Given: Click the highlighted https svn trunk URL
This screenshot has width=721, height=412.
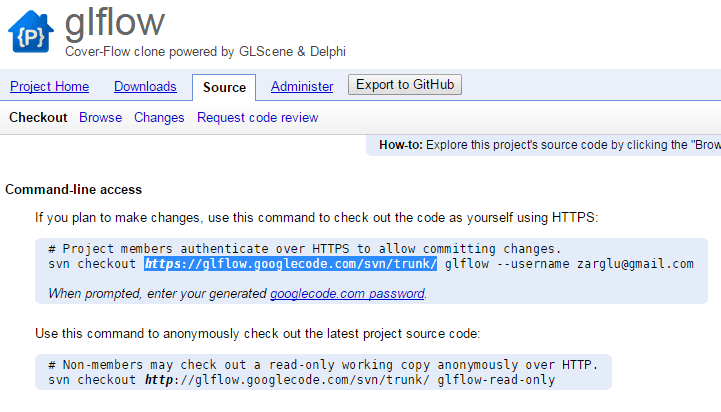Looking at the screenshot, I should click(x=291, y=264).
